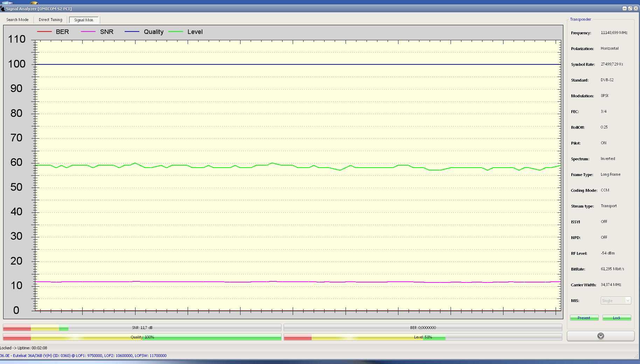
Task: Click the BER 0,0000000 meter bar
Action: click(x=423, y=328)
